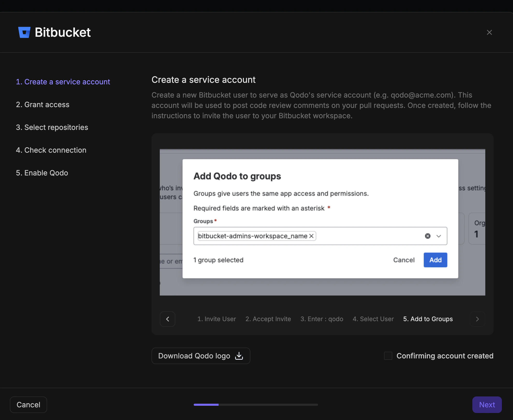The image size is (513, 420).
Task: Click the right arrow to advance the carousel
Action: click(477, 319)
